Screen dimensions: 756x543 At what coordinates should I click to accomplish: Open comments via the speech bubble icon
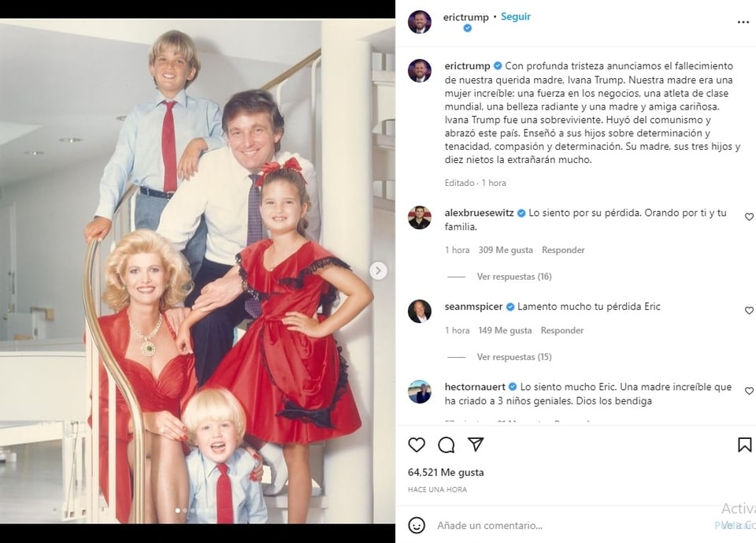click(446, 444)
